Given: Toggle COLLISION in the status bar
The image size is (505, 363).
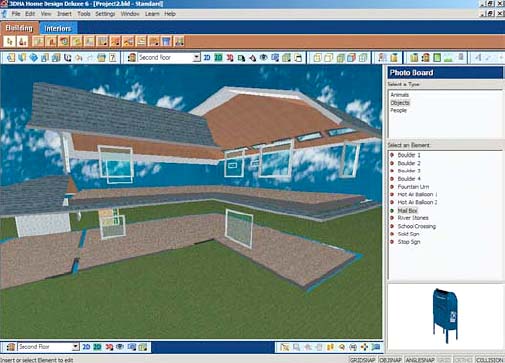Looking at the screenshot, I should (x=490, y=360).
